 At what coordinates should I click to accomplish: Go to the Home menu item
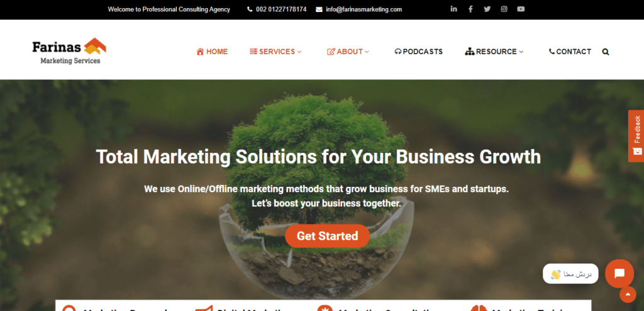tap(212, 52)
